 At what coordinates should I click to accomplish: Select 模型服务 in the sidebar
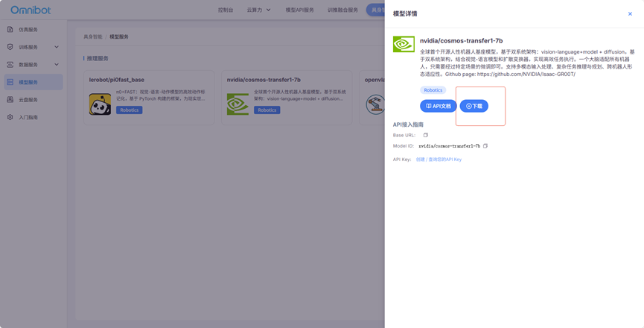[x=34, y=82]
